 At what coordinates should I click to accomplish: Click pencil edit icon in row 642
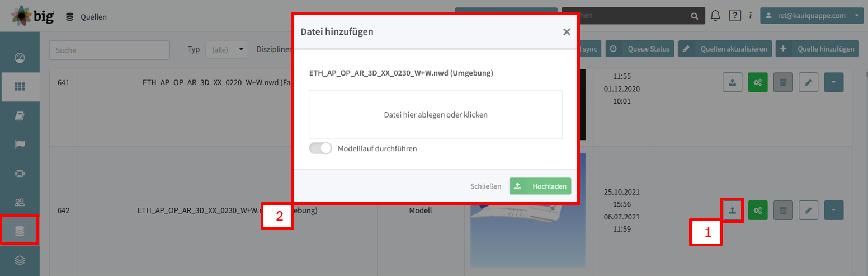click(808, 210)
